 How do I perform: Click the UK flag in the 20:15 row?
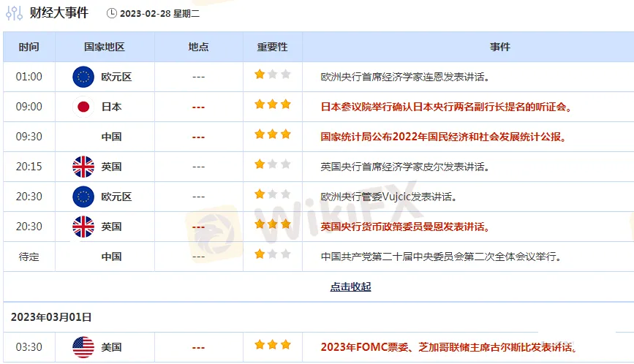(83, 167)
